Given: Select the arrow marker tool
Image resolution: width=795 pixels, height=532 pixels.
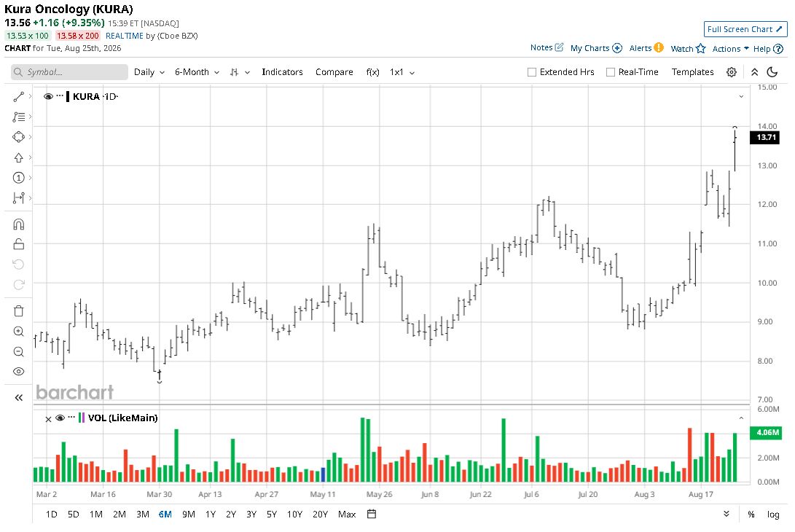Looking at the screenshot, I should [x=19, y=157].
